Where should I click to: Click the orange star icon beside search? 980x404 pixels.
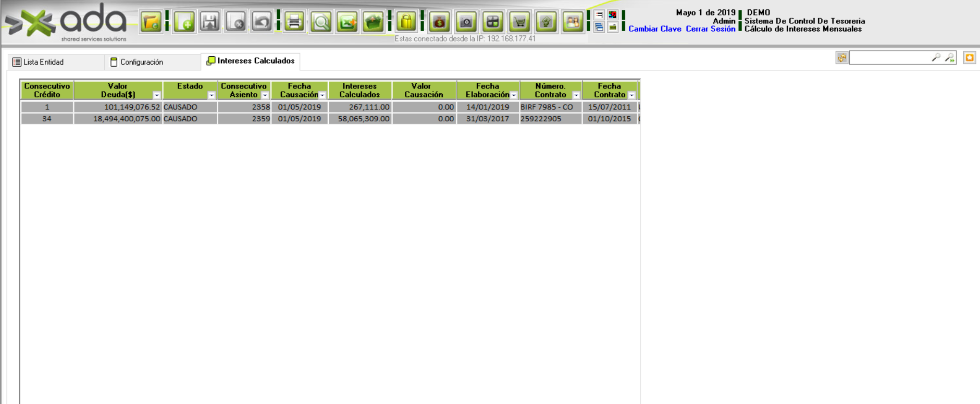click(969, 58)
